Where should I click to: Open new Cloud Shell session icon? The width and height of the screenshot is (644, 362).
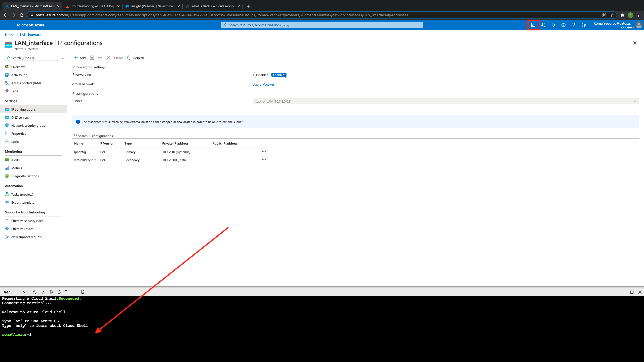[67, 292]
